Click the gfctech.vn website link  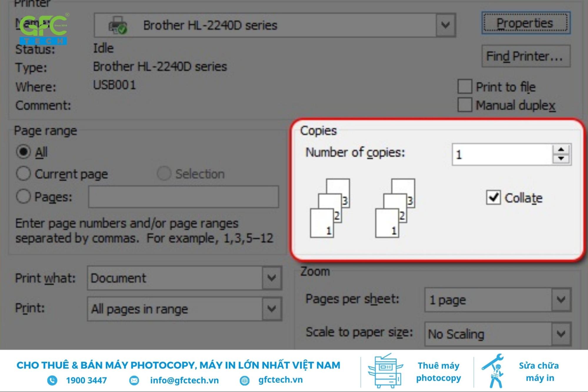(280, 380)
